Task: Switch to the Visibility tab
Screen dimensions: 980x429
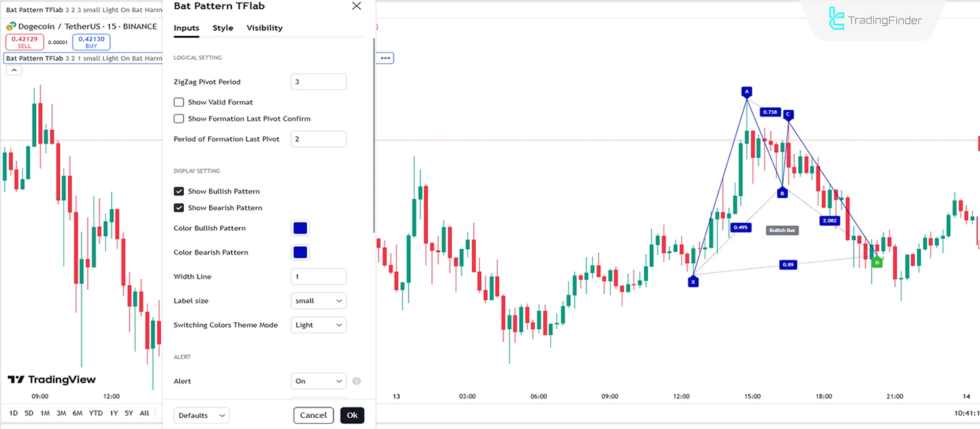Action: (x=264, y=28)
